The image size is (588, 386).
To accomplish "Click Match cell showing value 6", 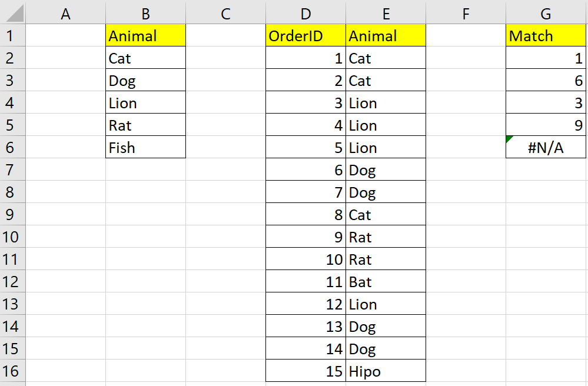I will pyautogui.click(x=546, y=80).
